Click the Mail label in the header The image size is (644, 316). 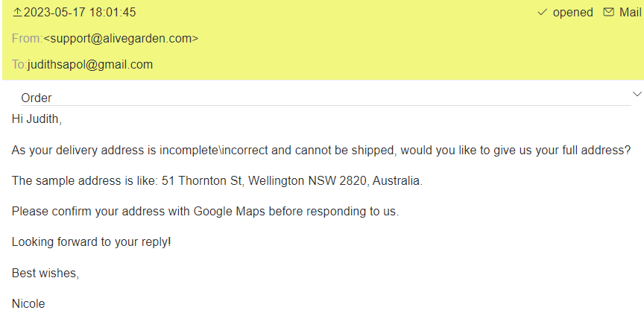(630, 13)
